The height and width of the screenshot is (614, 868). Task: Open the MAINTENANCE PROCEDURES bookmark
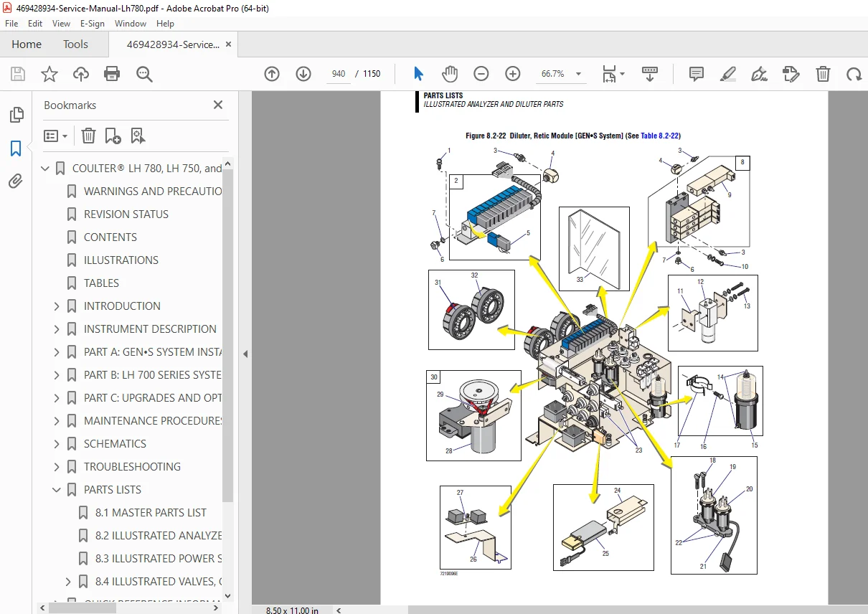coord(153,421)
